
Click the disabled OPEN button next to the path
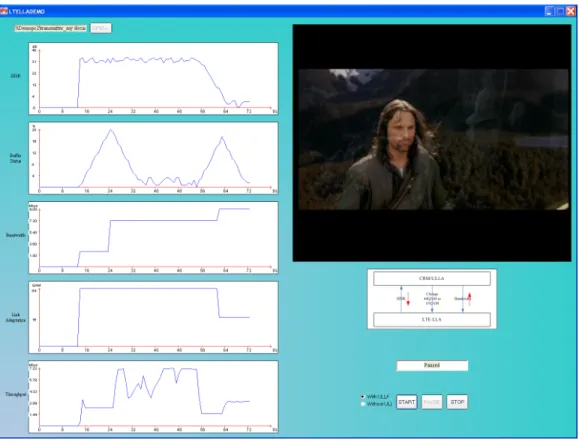tap(101, 28)
